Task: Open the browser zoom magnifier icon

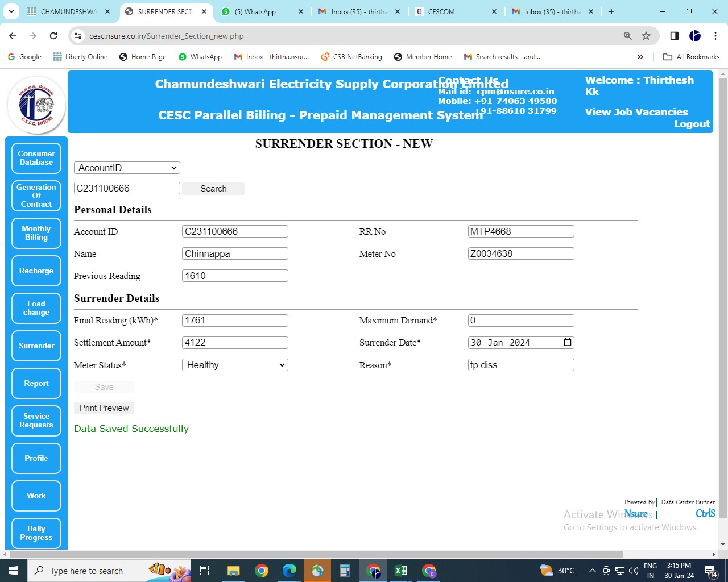Action: [628, 36]
